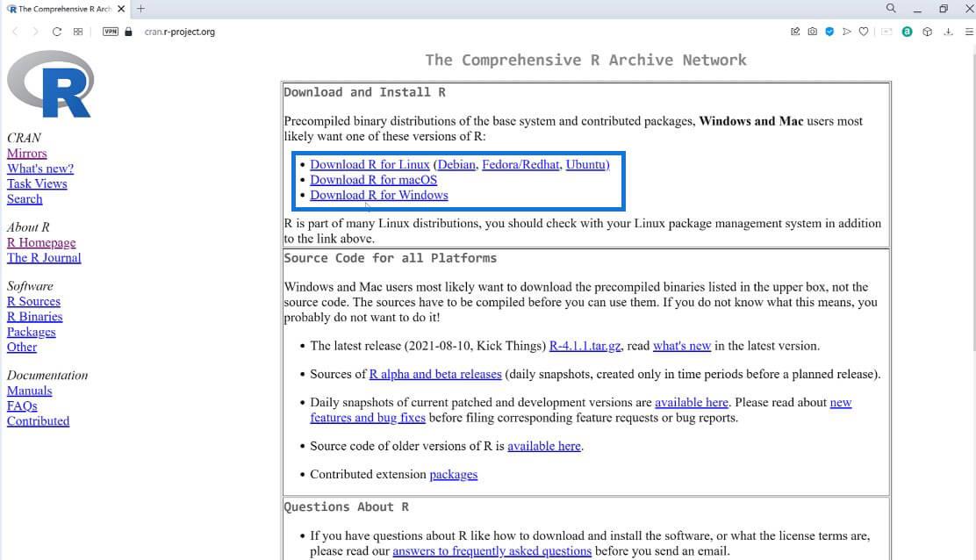This screenshot has width=976, height=560.
Task: Click the padlock site security icon
Action: [x=128, y=32]
